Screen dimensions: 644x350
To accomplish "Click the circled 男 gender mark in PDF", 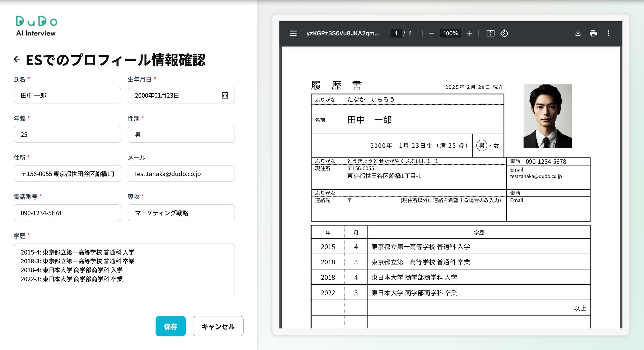I will 482,146.
